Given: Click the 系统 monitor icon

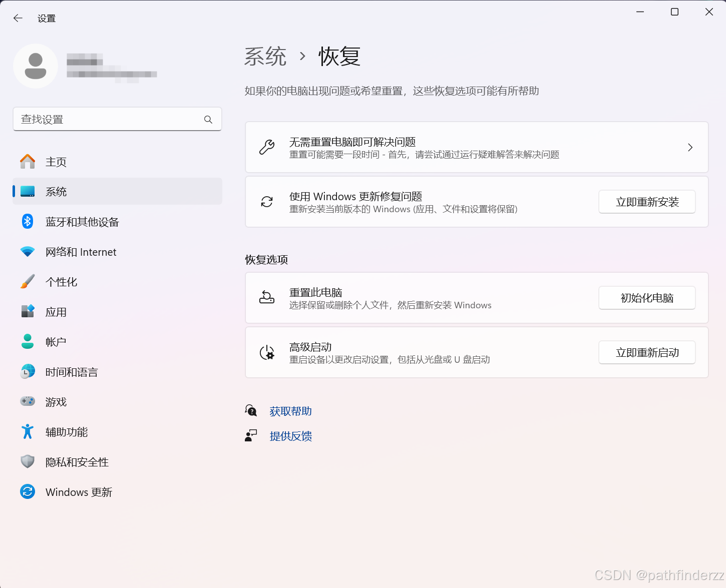Looking at the screenshot, I should tap(28, 191).
